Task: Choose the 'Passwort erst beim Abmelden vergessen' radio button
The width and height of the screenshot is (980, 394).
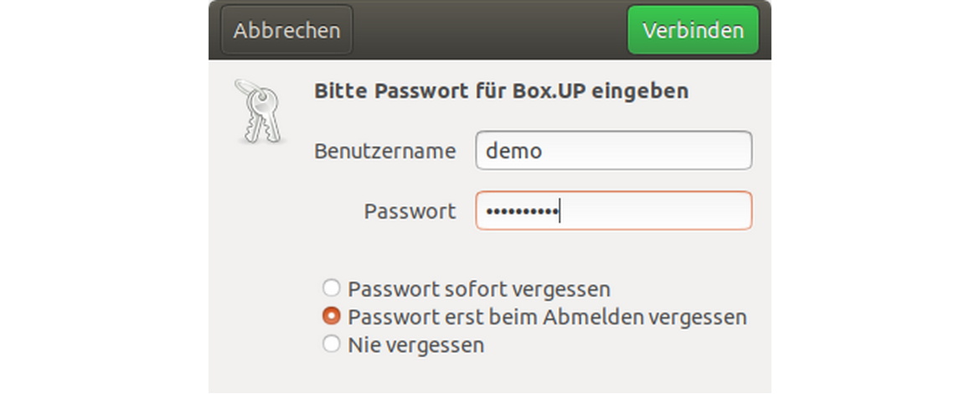Action: point(332,317)
